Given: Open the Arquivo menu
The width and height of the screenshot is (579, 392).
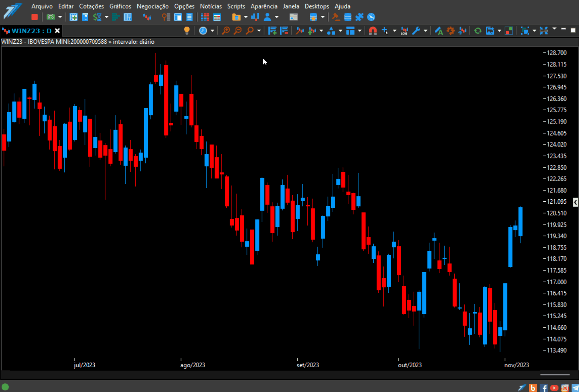Looking at the screenshot, I should (x=42, y=6).
